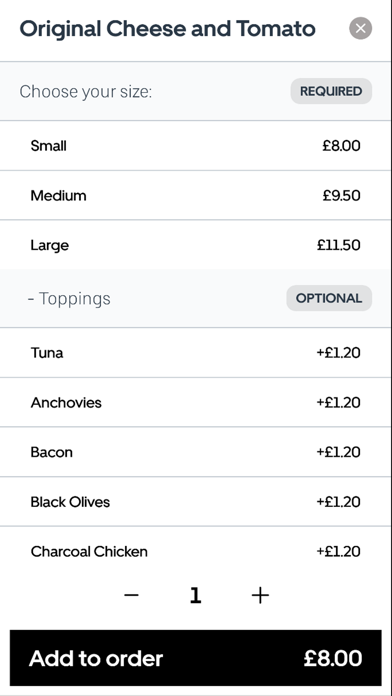Click the Original Cheese and Tomato title
The height and width of the screenshot is (696, 392).
tap(167, 29)
